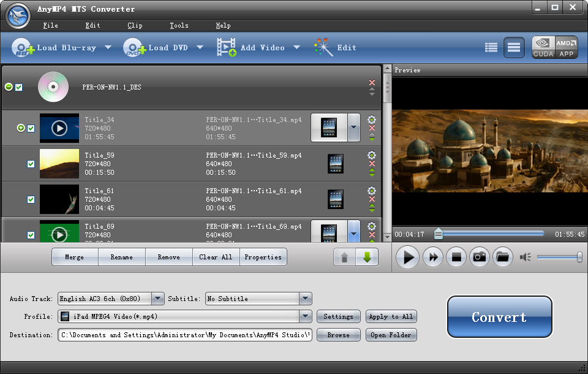Open the Load Blu-ray dropdown arrow
The width and height of the screenshot is (588, 374).
(x=108, y=47)
